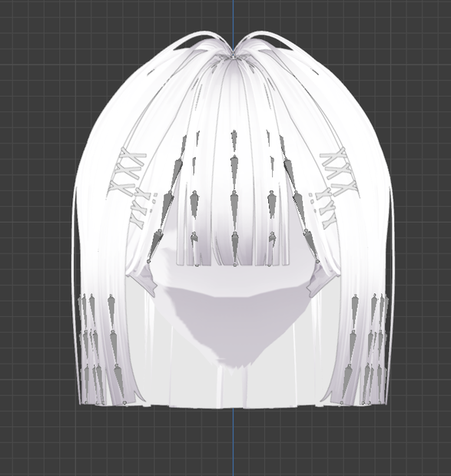
Task: Click the upper X-shaped hairpin on left side
Action: click(x=131, y=158)
